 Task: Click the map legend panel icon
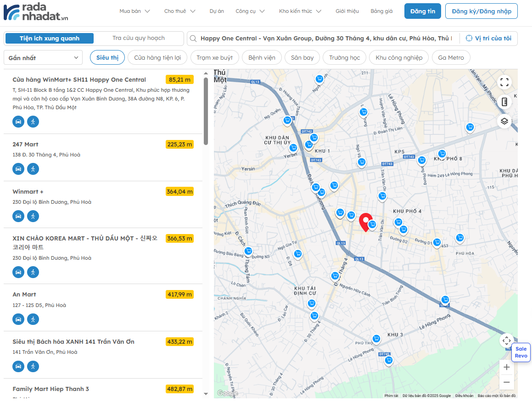click(504, 102)
